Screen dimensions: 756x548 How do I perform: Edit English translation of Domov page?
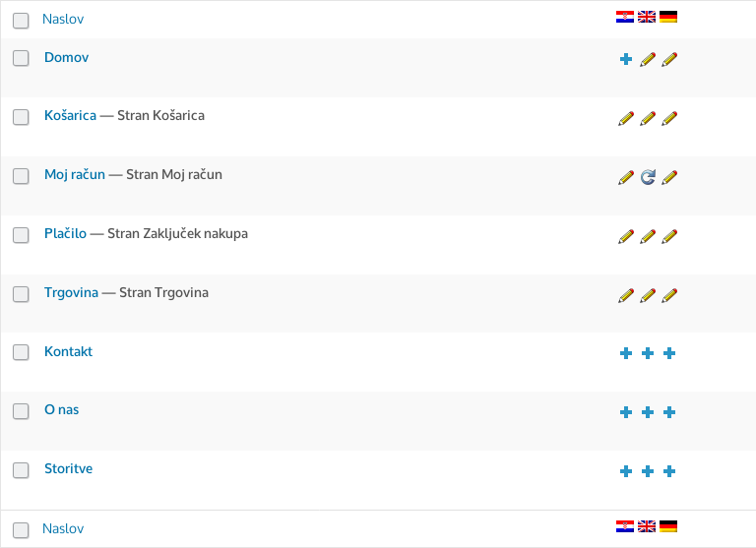click(x=648, y=59)
